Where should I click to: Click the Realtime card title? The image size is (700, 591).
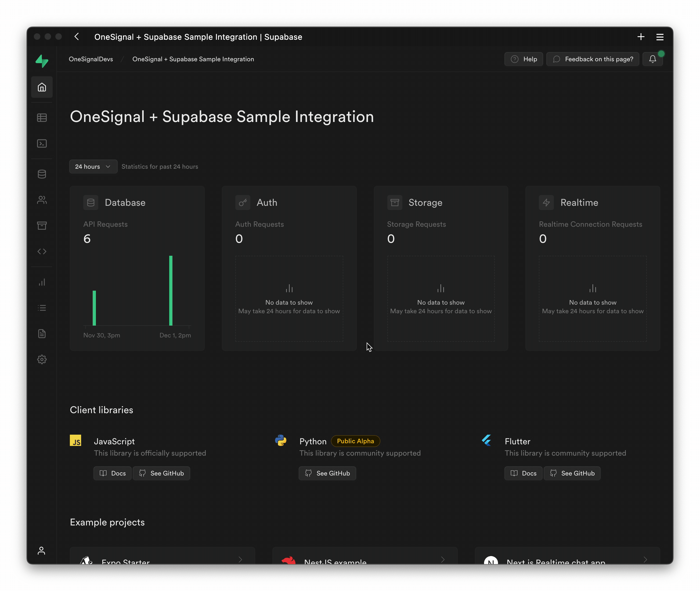click(x=579, y=203)
